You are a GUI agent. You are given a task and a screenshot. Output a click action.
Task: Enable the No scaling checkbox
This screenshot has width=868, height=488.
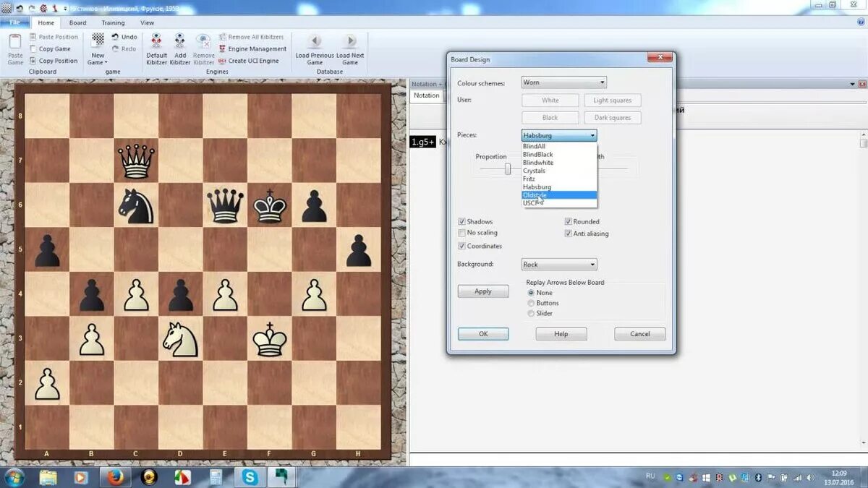coord(461,233)
